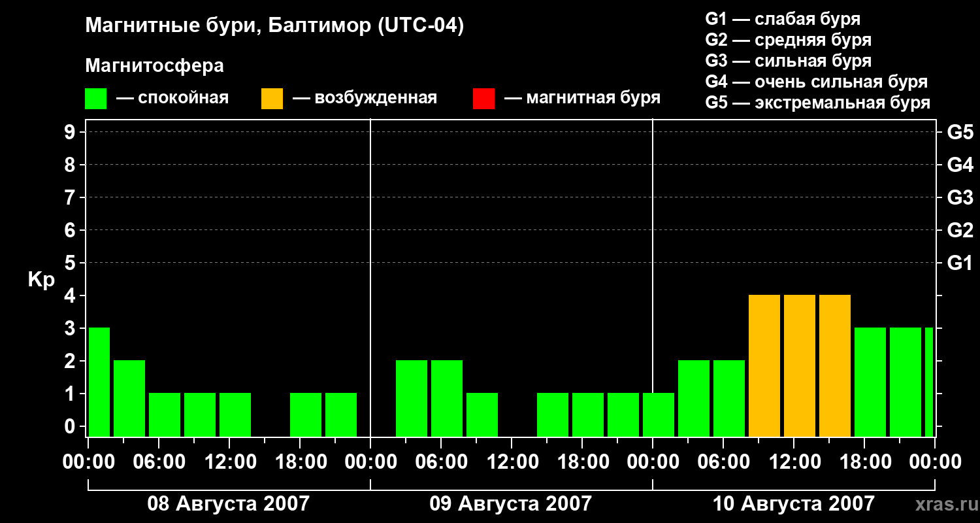The height and width of the screenshot is (523, 980).
Task: Click the '— магнитная буря' legend label
Action: pyautogui.click(x=582, y=98)
